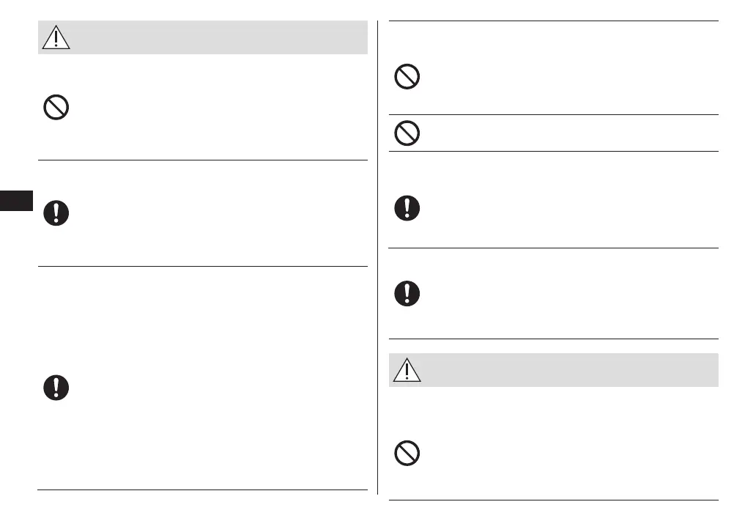Click the lower exclamation mandatory icon in the left column
Screen dimensions: 756x532
coord(56,388)
